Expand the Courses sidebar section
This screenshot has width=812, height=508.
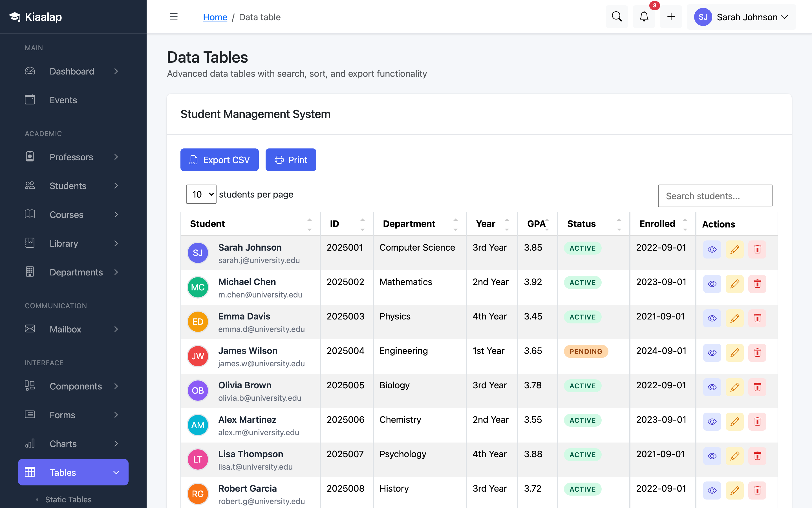pyautogui.click(x=73, y=214)
